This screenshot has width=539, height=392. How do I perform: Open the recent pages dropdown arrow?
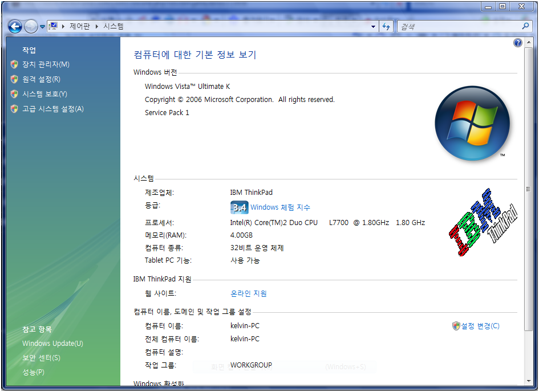[42, 27]
